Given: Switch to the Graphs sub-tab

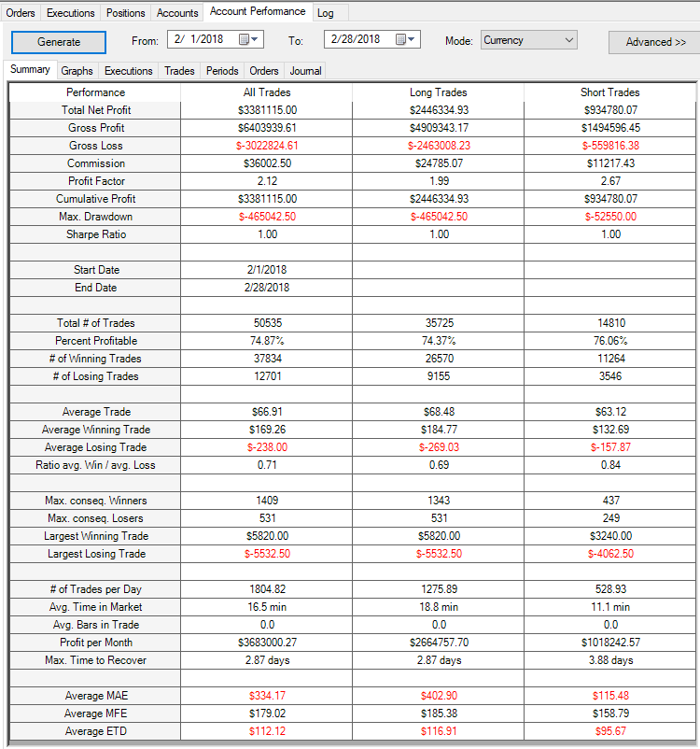Looking at the screenshot, I should (77, 71).
